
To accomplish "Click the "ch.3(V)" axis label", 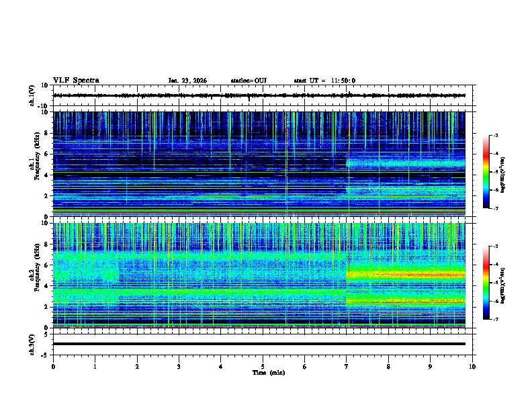I will (x=32, y=345).
